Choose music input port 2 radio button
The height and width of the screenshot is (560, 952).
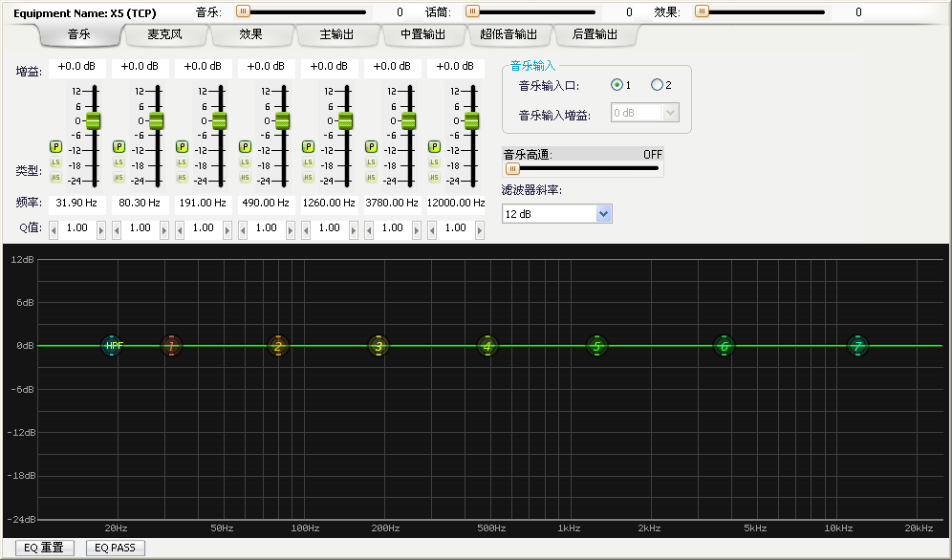657,85
